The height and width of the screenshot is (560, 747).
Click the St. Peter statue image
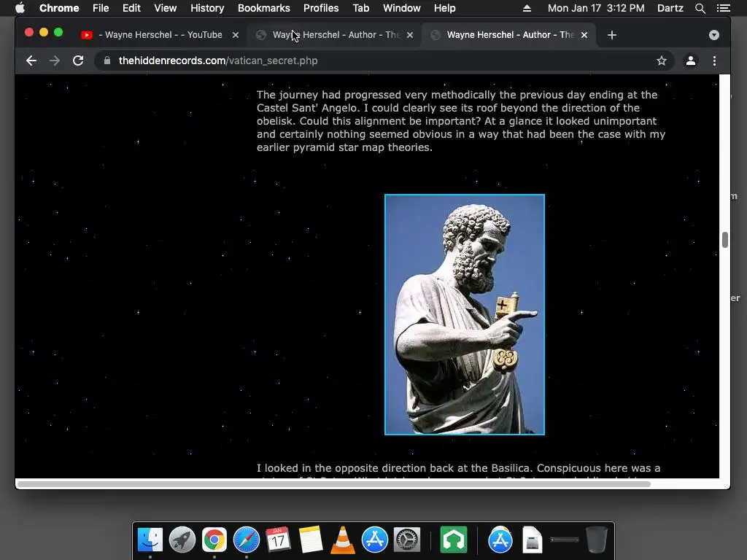pos(465,314)
